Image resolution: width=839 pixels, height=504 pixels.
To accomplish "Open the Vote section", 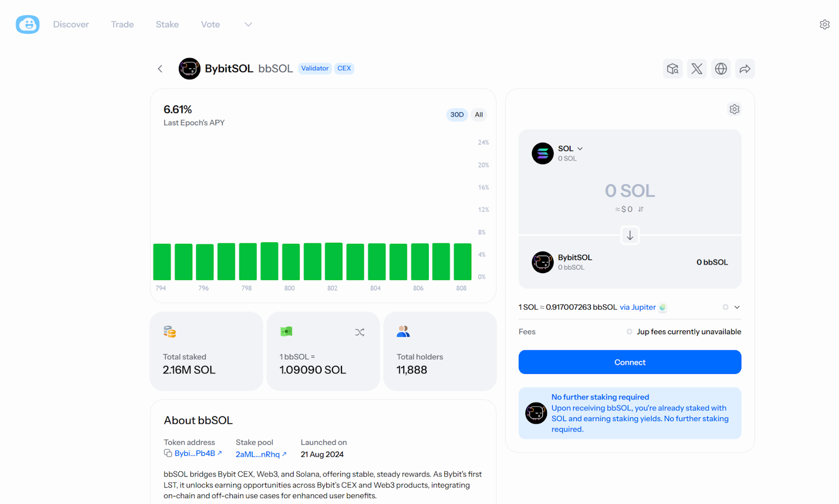I will click(x=210, y=24).
